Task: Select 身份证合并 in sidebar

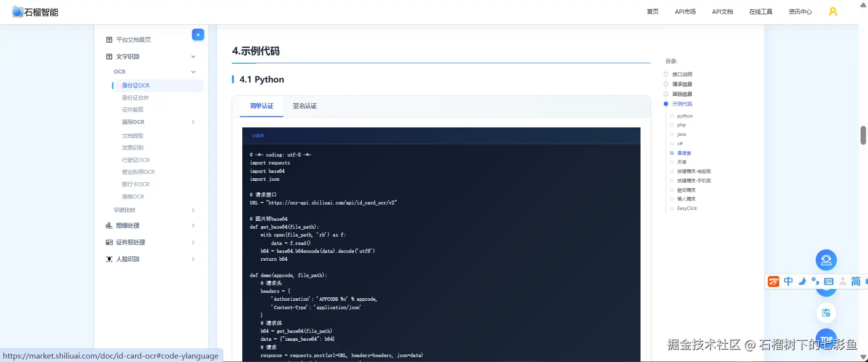Action: (x=135, y=98)
